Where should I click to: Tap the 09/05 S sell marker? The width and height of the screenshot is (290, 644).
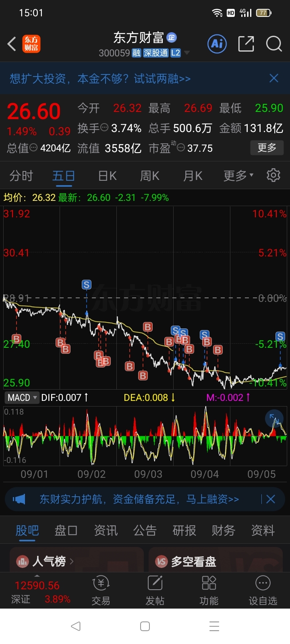pos(280,336)
